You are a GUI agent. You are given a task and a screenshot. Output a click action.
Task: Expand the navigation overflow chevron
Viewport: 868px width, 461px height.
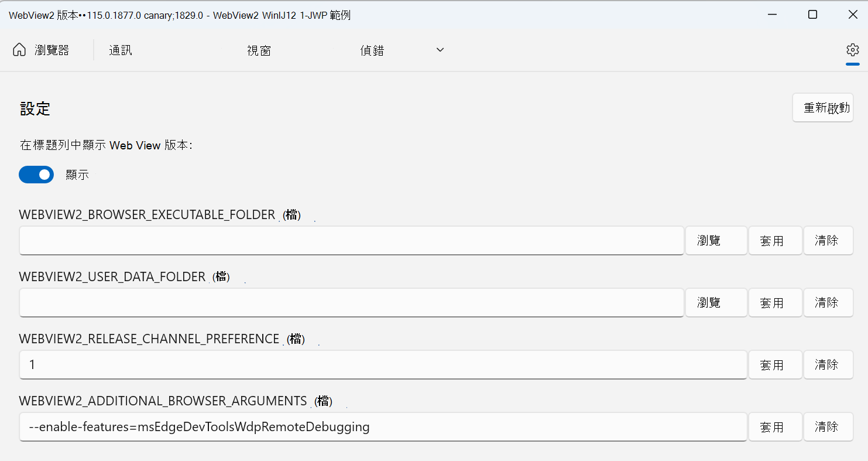click(x=440, y=50)
